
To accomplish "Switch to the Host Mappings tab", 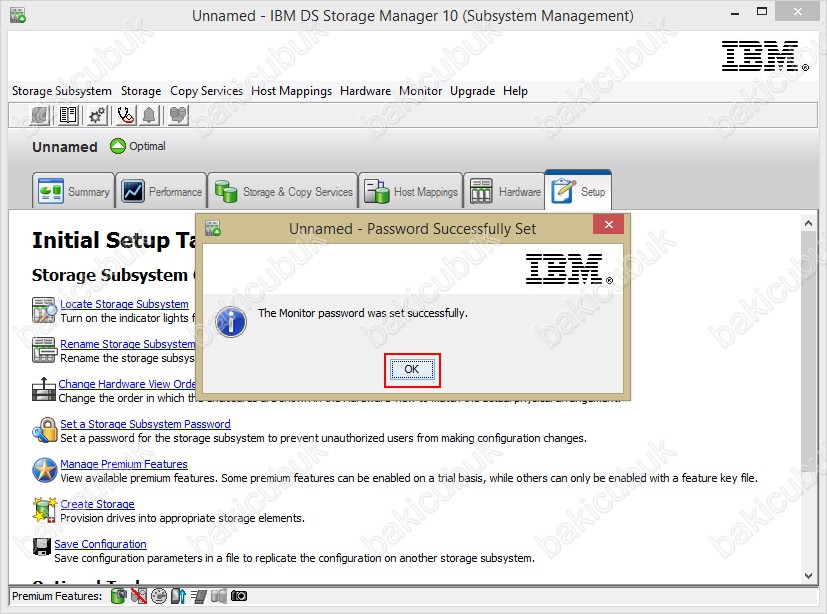I will [x=411, y=191].
